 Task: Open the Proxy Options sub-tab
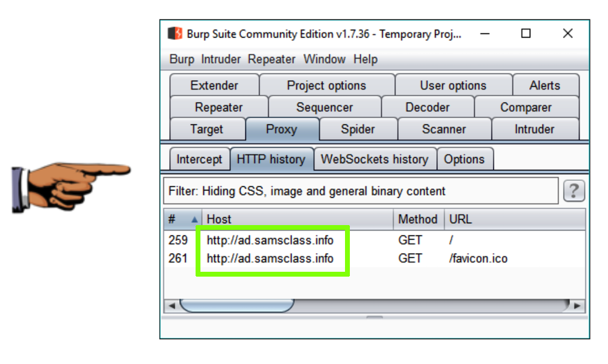464,159
